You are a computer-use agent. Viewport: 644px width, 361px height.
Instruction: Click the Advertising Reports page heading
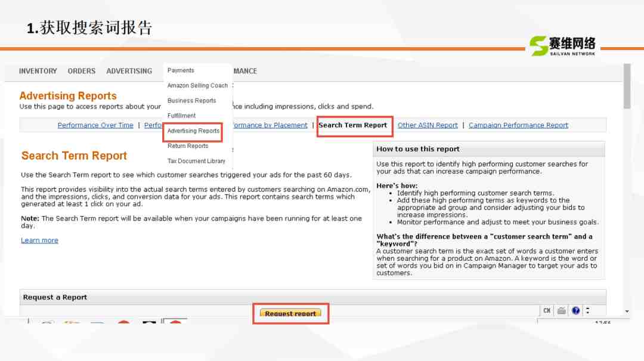point(68,96)
